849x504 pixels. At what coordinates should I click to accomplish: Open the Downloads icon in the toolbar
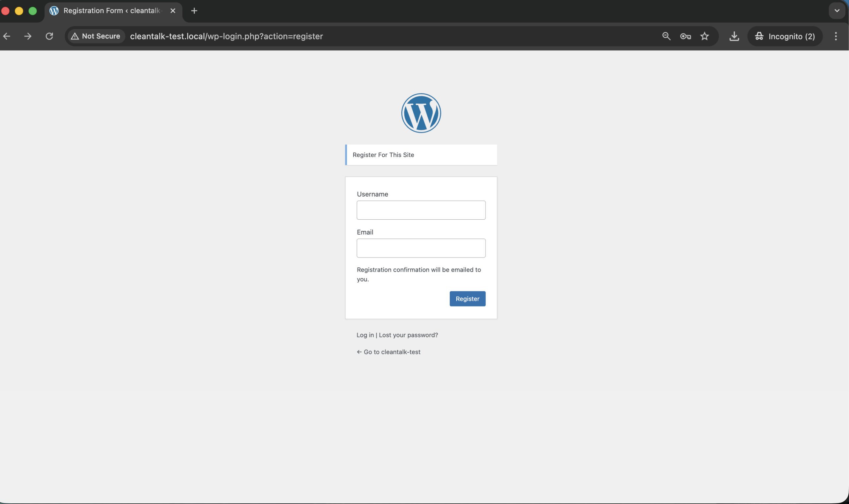click(734, 36)
